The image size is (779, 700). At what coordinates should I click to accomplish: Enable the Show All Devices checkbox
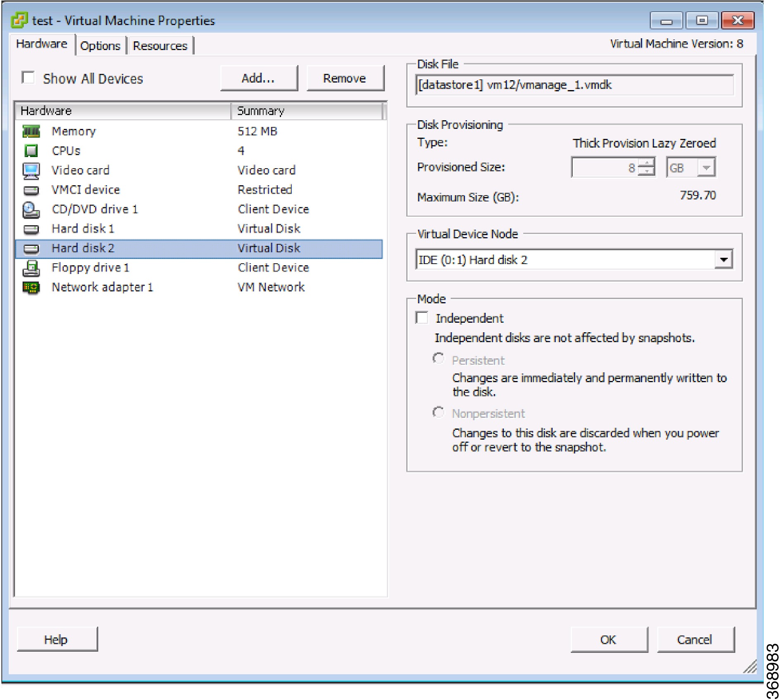pyautogui.click(x=27, y=78)
